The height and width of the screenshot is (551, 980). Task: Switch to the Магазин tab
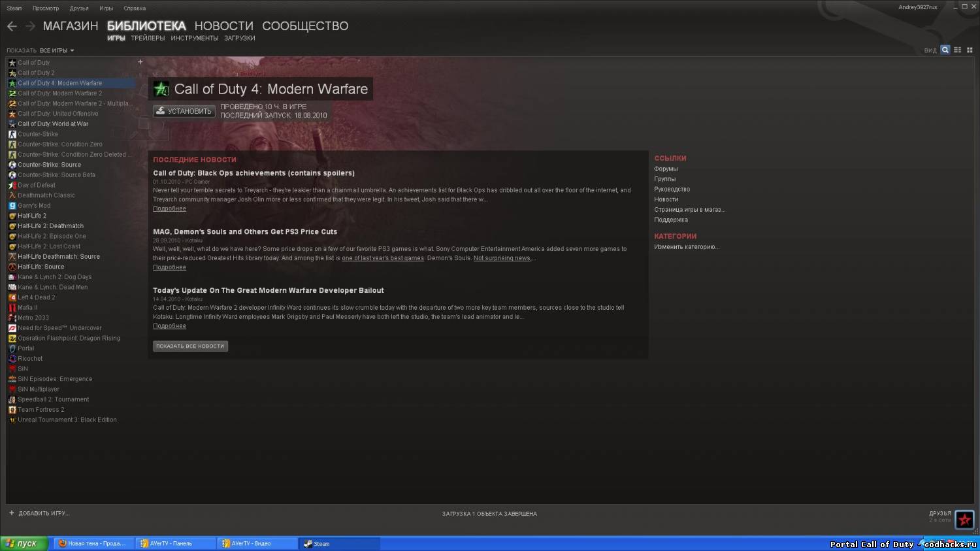pyautogui.click(x=71, y=26)
